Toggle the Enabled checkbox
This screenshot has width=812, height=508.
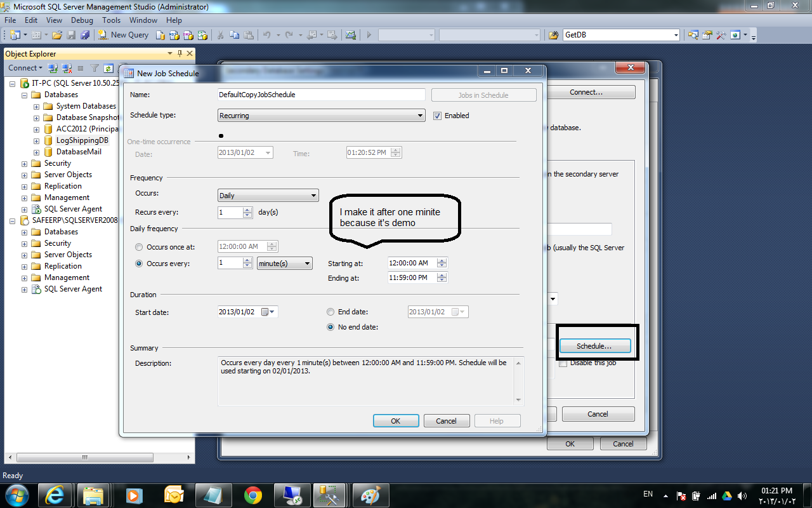438,116
